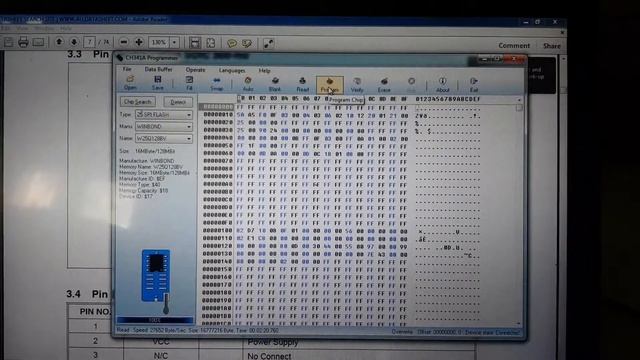Click the Chip Search button
Screen dimensions: 640x360
[138, 102]
